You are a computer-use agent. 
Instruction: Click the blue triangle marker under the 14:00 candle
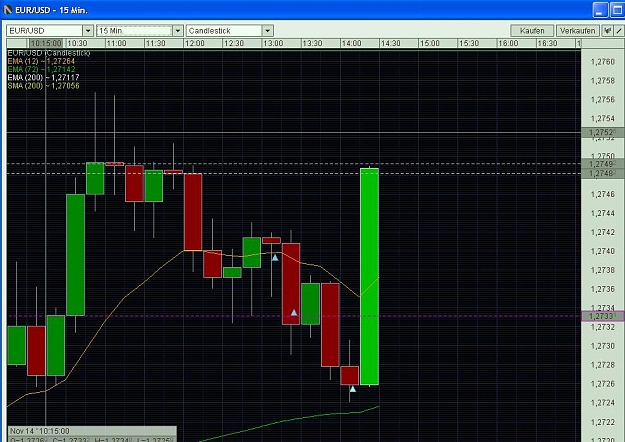(x=352, y=389)
